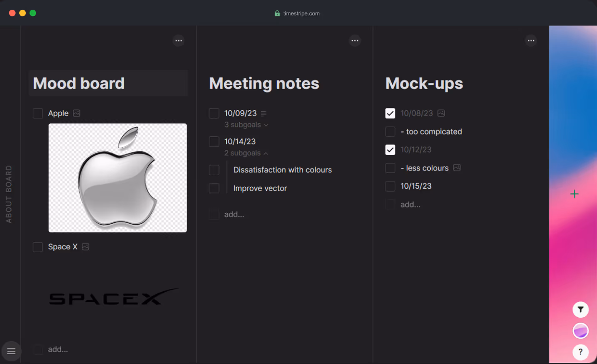Open the Apple logo image thumbnail

118,178
